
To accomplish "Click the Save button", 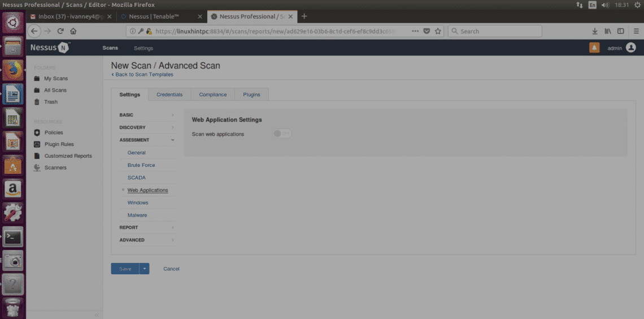I will (125, 269).
